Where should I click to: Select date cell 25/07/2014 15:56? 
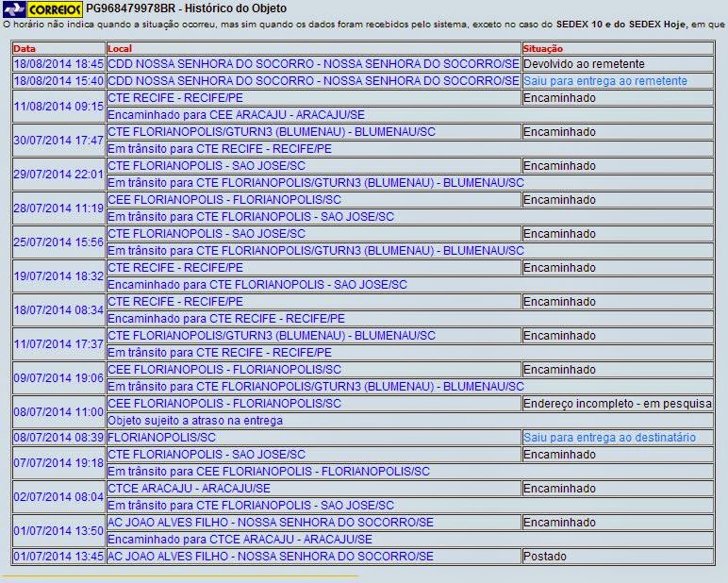click(58, 242)
